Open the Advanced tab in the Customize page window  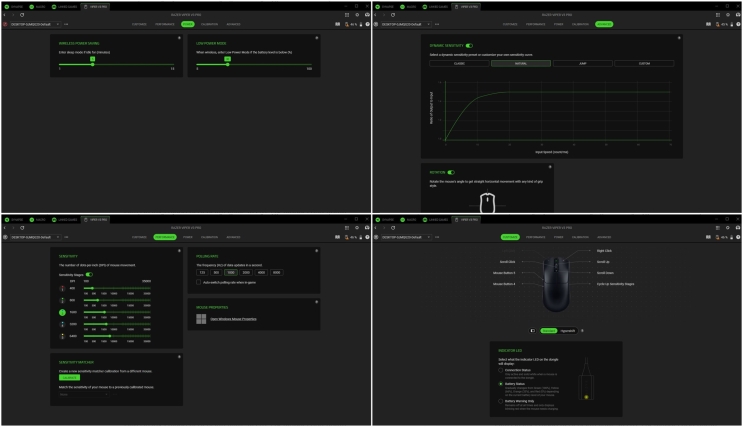coord(604,237)
